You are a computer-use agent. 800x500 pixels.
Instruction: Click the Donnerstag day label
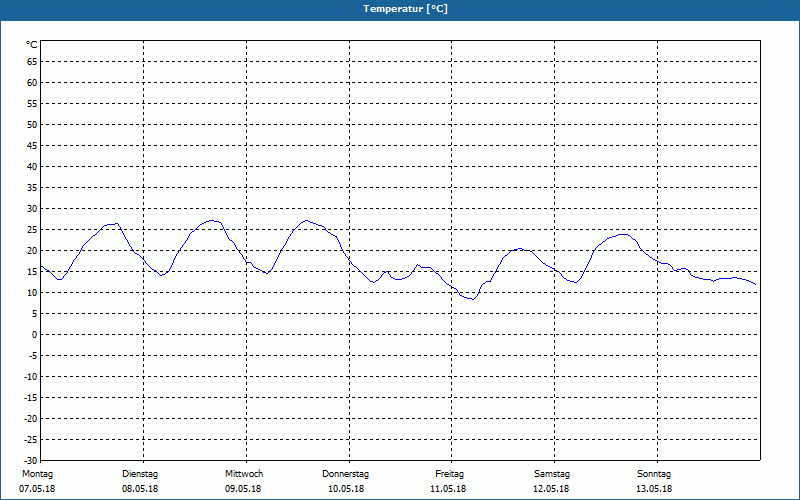[x=345, y=474]
